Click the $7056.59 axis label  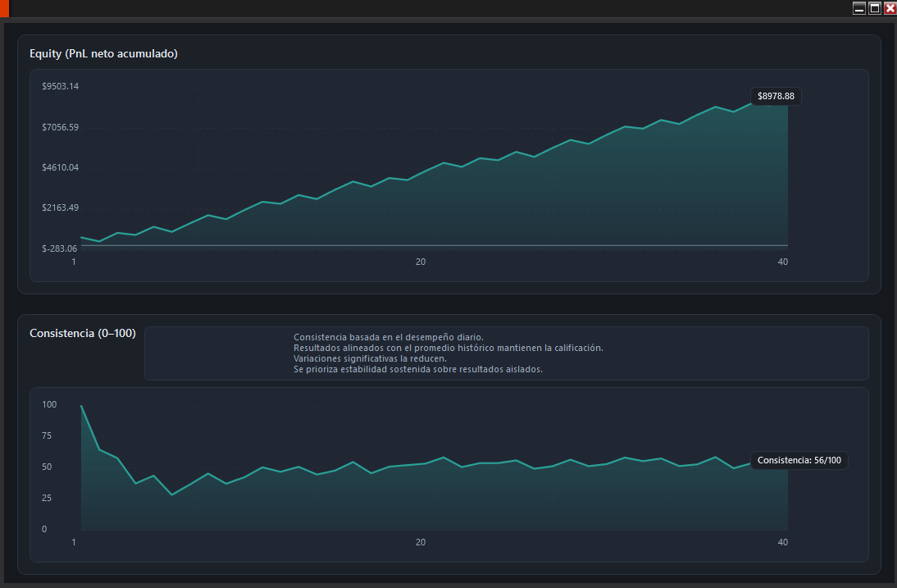60,127
